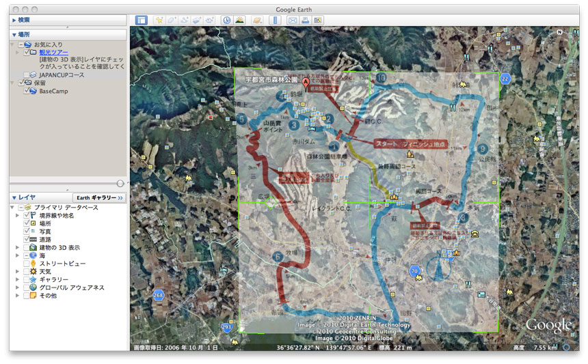
Task: Uncheck the 境界線や地名 layer checkbox
Action: click(27, 215)
